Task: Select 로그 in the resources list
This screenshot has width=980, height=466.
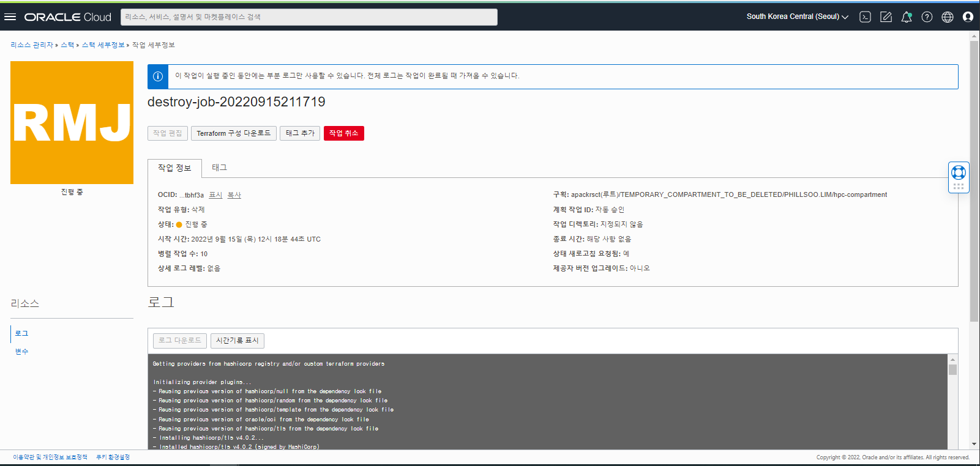Action: click(22, 333)
